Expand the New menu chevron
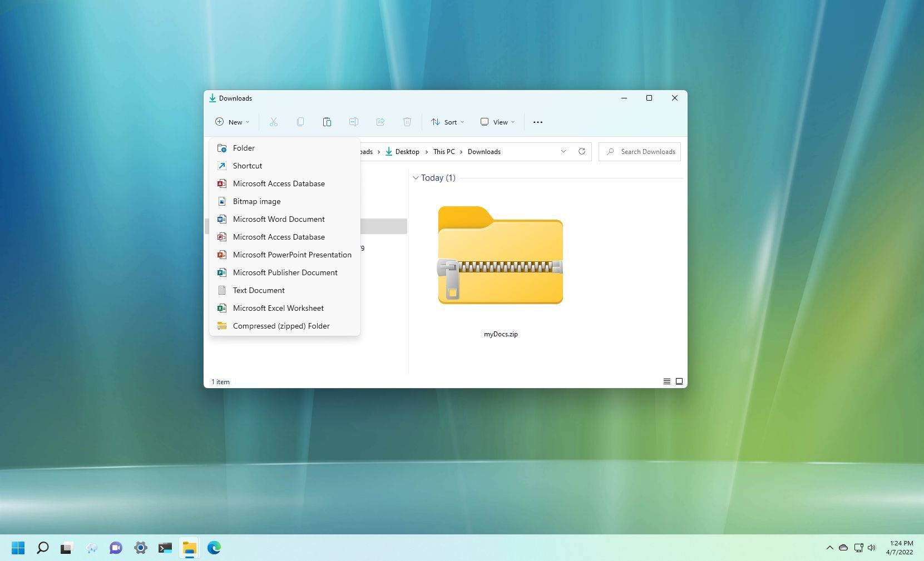Image resolution: width=924 pixels, height=561 pixels. [x=247, y=122]
